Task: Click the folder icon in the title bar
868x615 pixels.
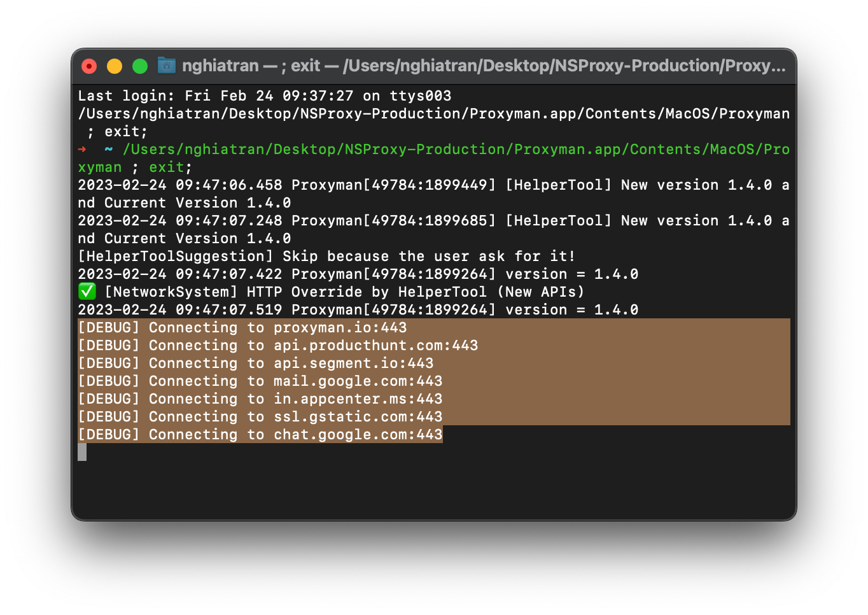Action: pyautogui.click(x=166, y=65)
